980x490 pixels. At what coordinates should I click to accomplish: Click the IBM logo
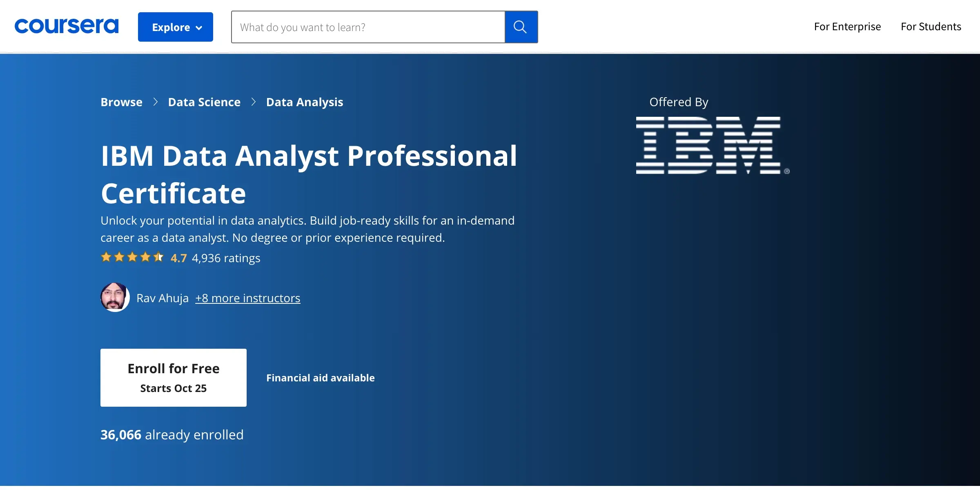[x=713, y=145]
